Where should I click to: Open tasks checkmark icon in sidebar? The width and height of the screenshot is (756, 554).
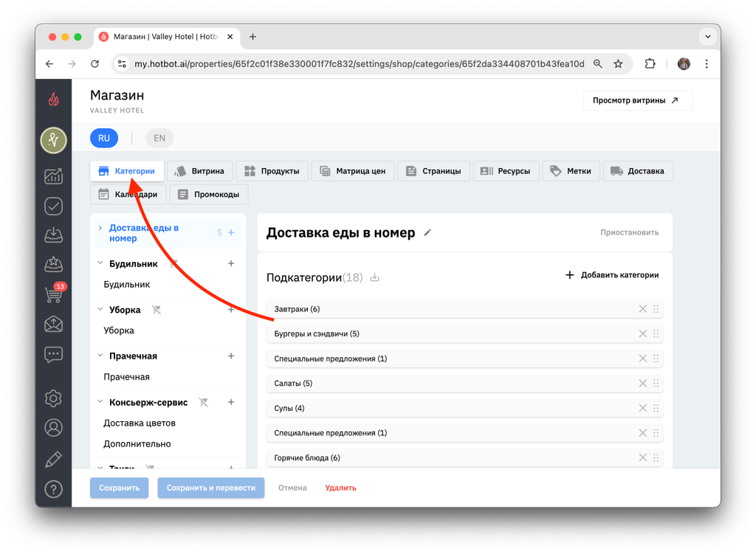[x=53, y=207]
